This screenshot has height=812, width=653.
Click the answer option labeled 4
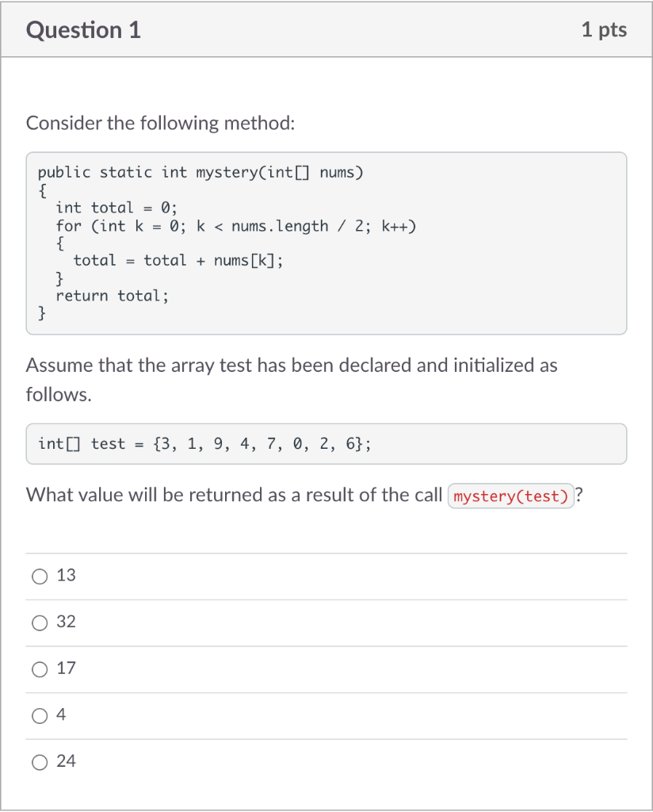[61, 714]
